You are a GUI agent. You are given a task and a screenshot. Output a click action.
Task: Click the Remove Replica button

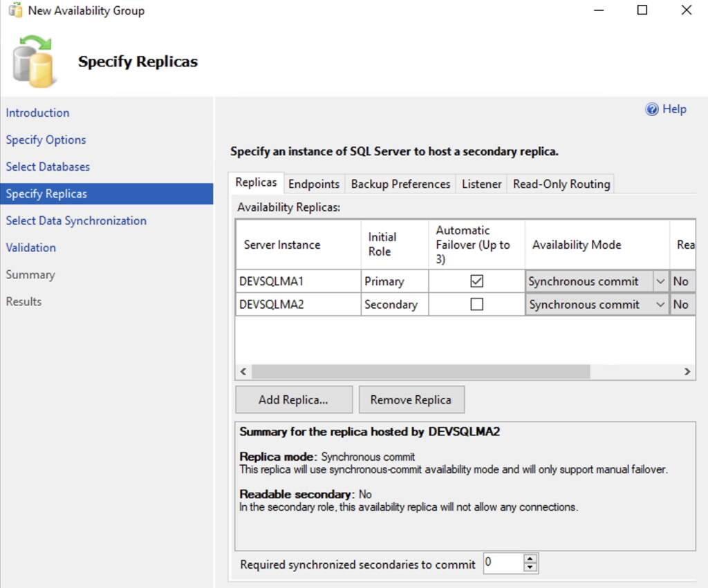[411, 399]
